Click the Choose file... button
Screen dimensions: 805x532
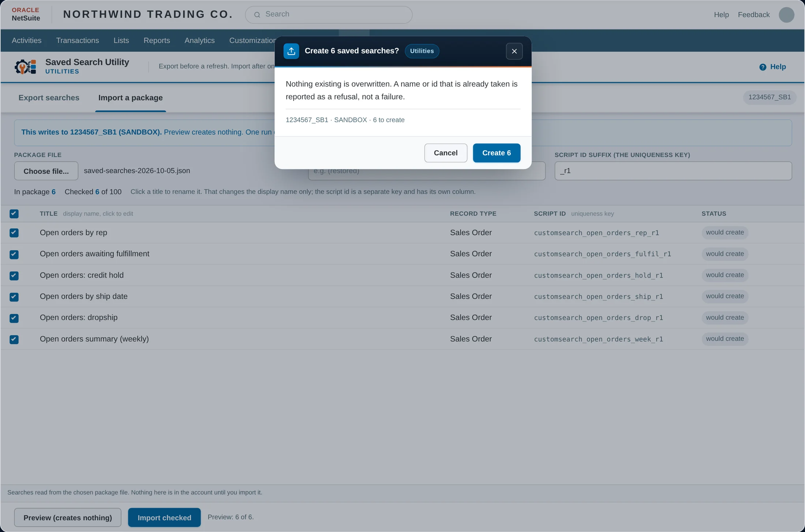tap(46, 171)
